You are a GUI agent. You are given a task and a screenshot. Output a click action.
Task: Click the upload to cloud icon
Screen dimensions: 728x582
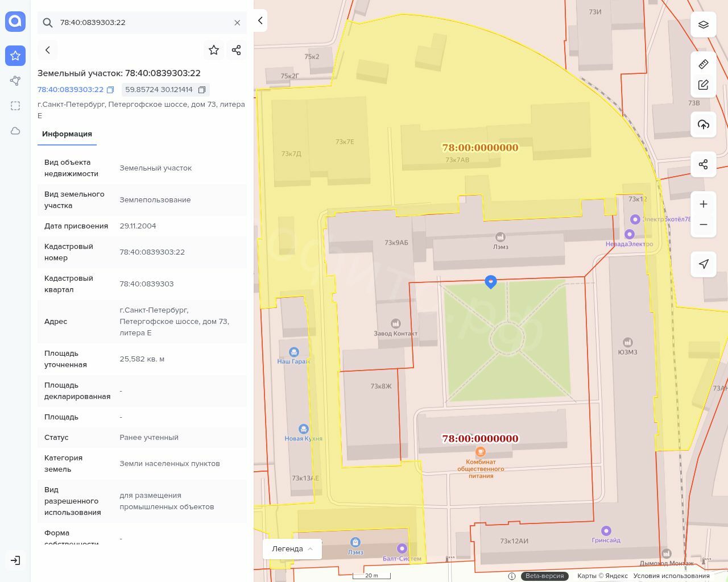point(703,124)
